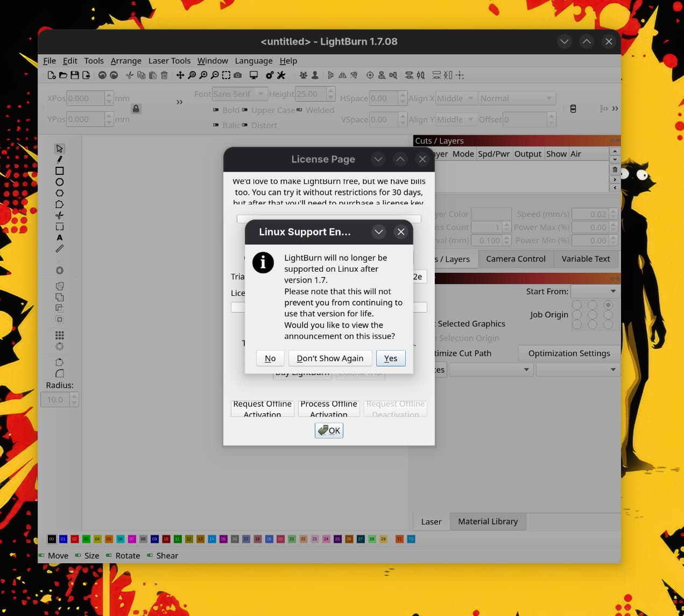Viewport: 684px width, 616px height.
Task: Switch to the Camera Control tab
Action: tap(516, 259)
